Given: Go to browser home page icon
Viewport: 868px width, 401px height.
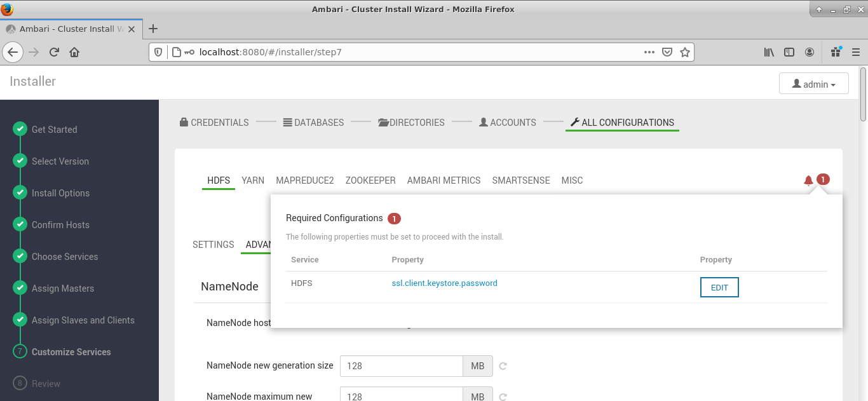Looking at the screenshot, I should [74, 52].
